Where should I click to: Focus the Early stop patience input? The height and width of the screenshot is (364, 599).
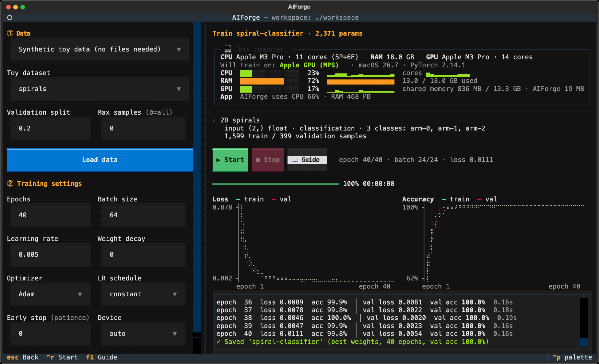50,334
